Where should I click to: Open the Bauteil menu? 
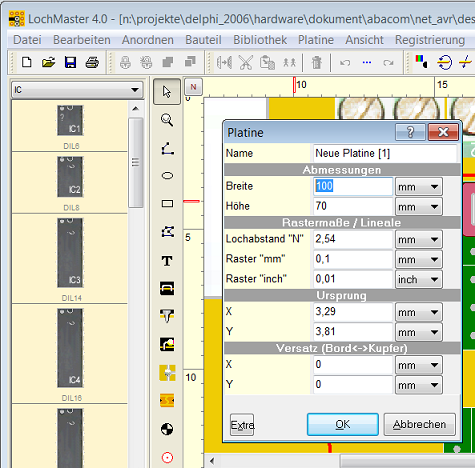pos(203,40)
